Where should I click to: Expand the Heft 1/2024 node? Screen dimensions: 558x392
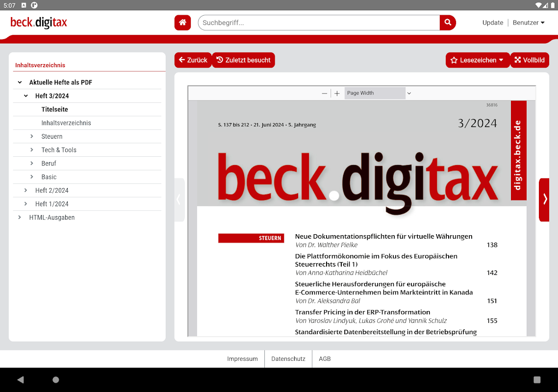tap(26, 204)
